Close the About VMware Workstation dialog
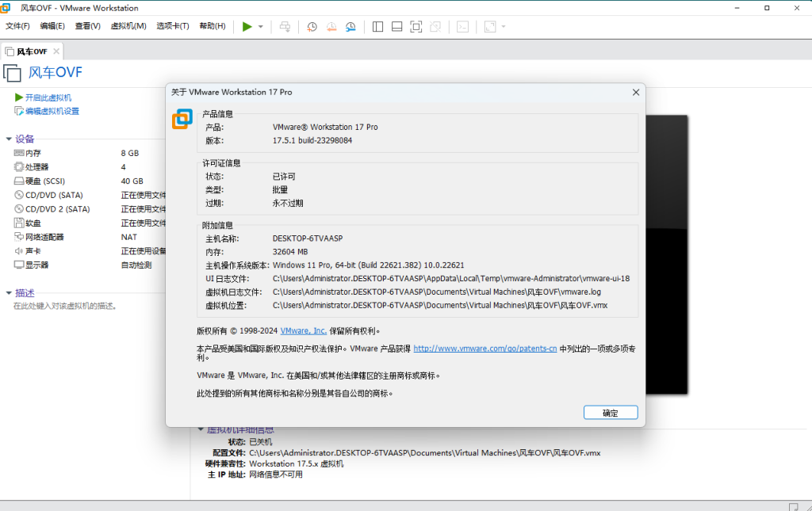This screenshot has height=511, width=812. [636, 92]
